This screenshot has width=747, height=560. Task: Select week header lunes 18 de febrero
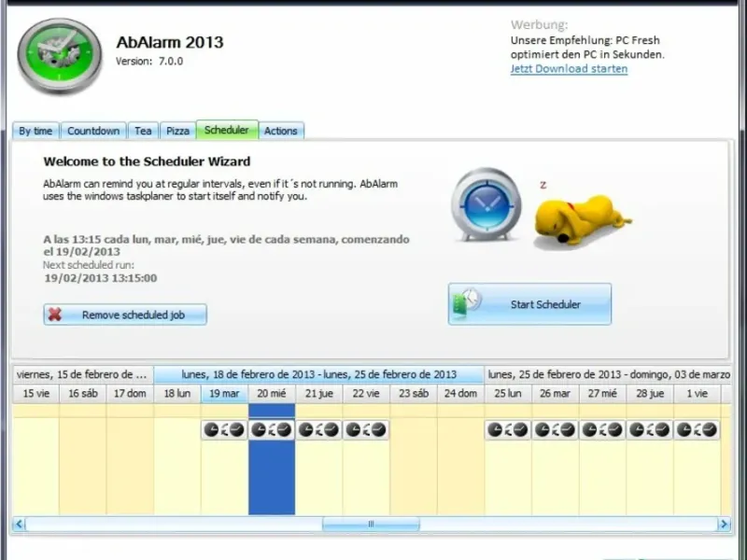(x=318, y=375)
